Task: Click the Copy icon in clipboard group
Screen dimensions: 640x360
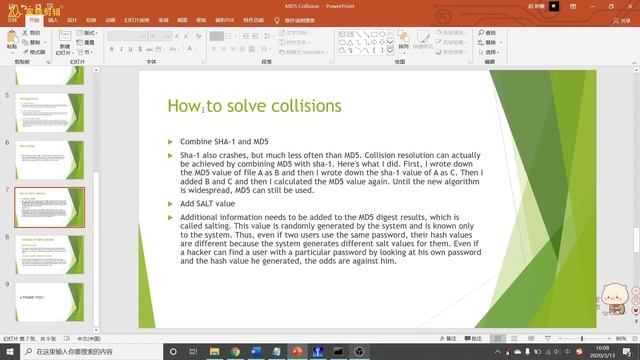Action: coord(25,42)
